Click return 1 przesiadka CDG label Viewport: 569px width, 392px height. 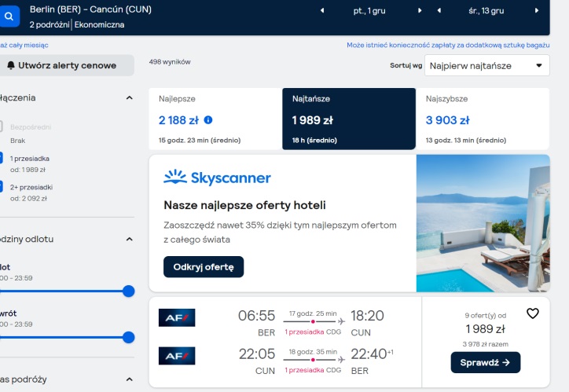[x=313, y=370]
